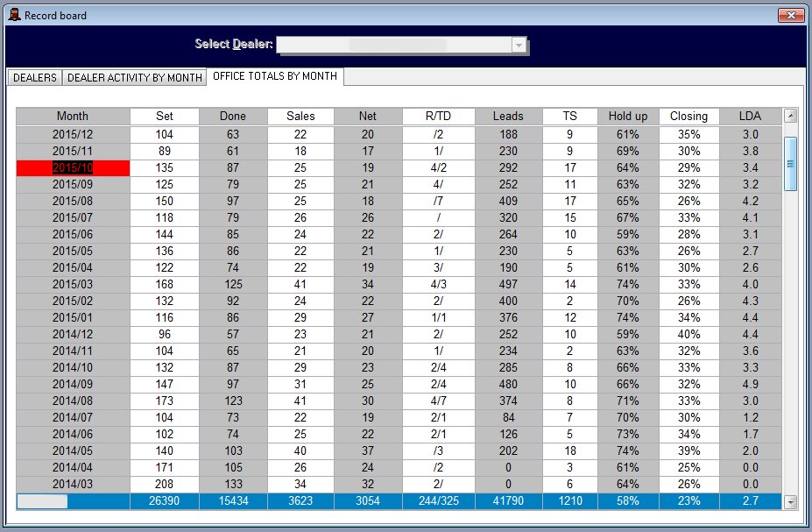Viewport: 812px width, 532px height.
Task: Click the Select Dealer combo box field
Action: point(402,45)
